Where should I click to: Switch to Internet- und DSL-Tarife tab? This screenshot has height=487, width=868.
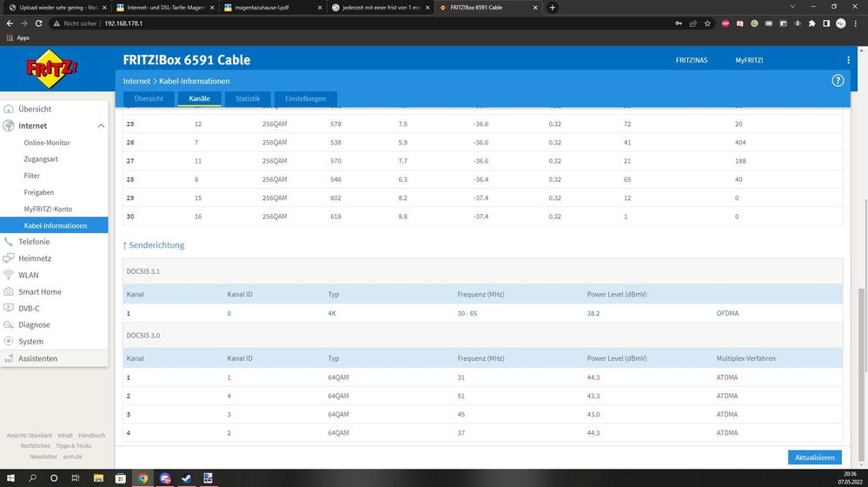click(x=165, y=7)
